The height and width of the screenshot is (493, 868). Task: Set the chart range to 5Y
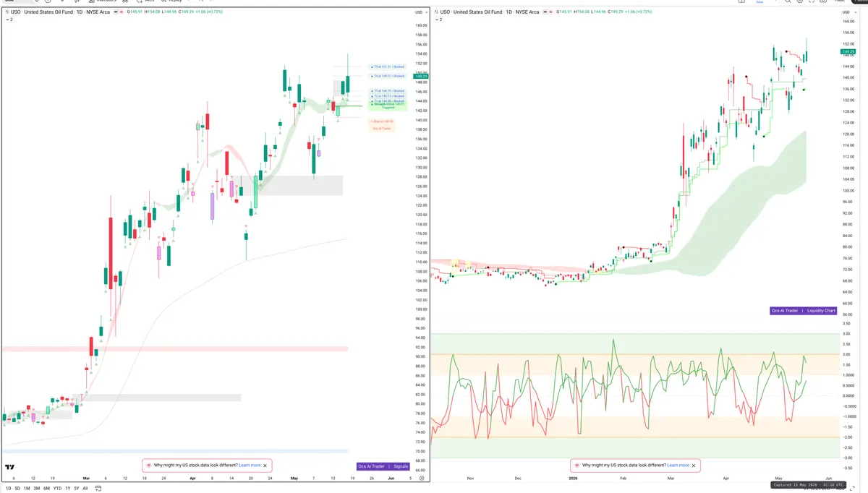pos(76,489)
